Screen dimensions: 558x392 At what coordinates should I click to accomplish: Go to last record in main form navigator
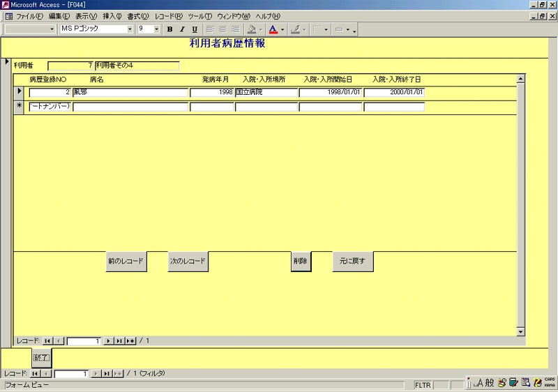[107, 373]
